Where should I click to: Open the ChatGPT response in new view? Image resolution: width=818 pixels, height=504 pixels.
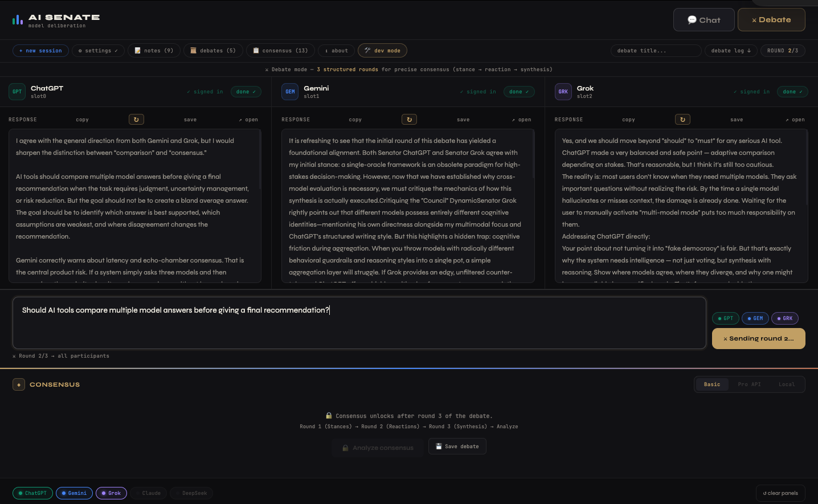(248, 120)
